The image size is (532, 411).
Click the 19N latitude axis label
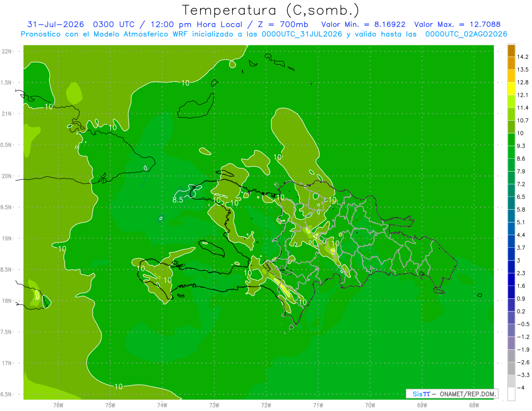[7, 238]
